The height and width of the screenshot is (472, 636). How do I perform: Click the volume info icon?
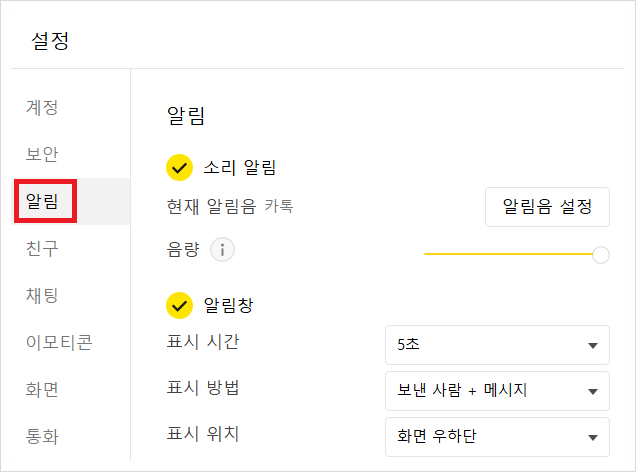coord(223,250)
